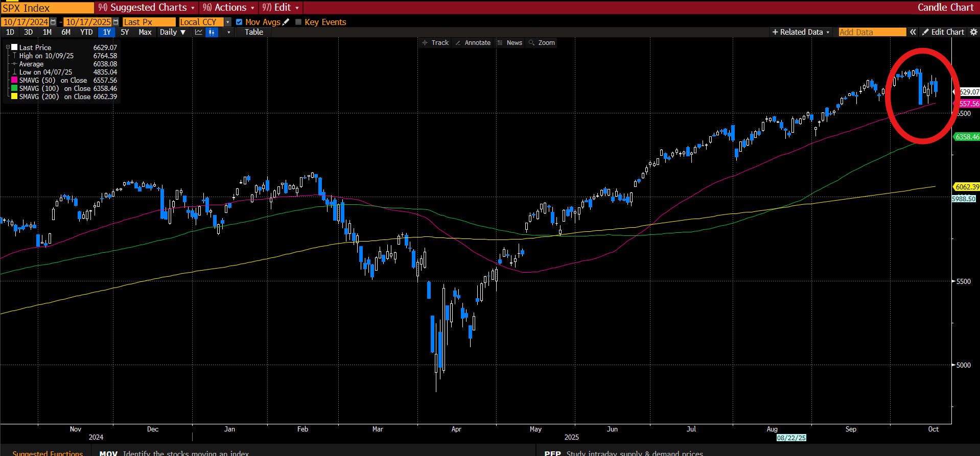Click the 08/22/25 date marker on axis
The width and height of the screenshot is (980, 456).
(x=791, y=438)
